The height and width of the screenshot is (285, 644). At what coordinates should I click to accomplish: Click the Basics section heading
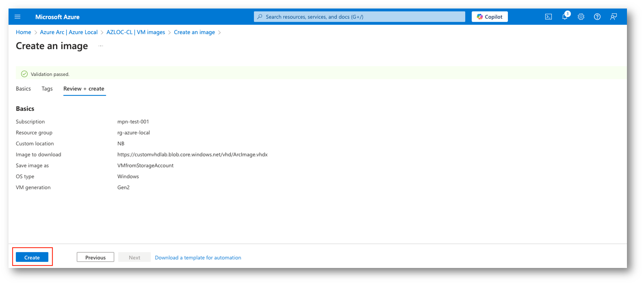pyautogui.click(x=25, y=108)
